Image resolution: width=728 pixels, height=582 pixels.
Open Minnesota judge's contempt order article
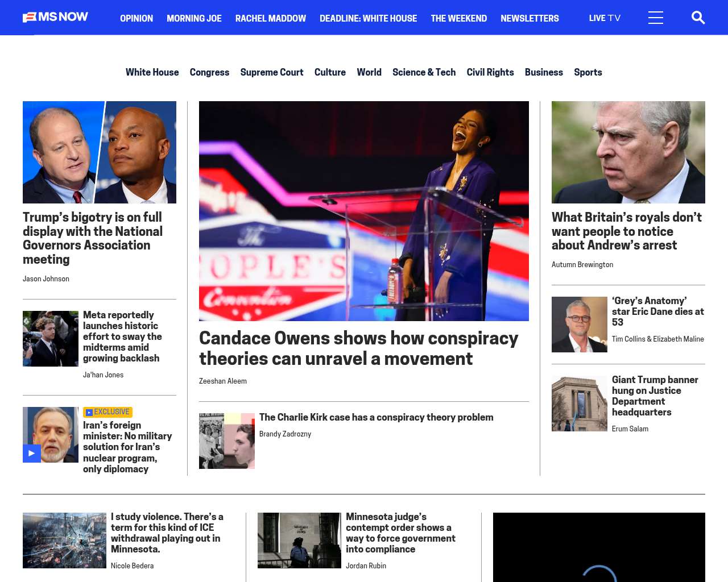[x=400, y=533]
